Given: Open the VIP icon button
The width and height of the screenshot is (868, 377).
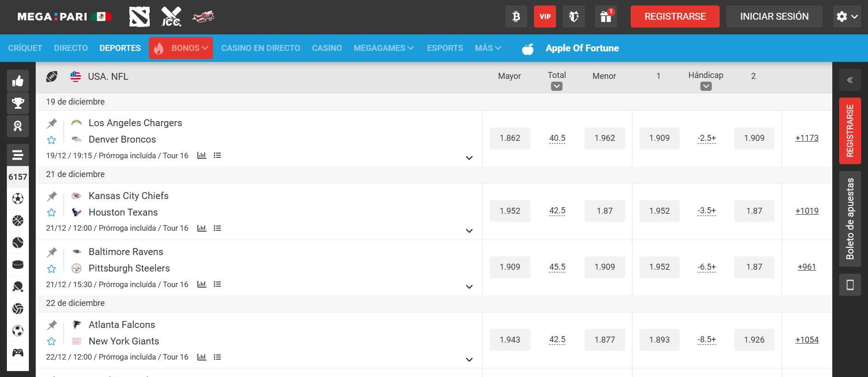Looking at the screenshot, I should click(x=545, y=17).
